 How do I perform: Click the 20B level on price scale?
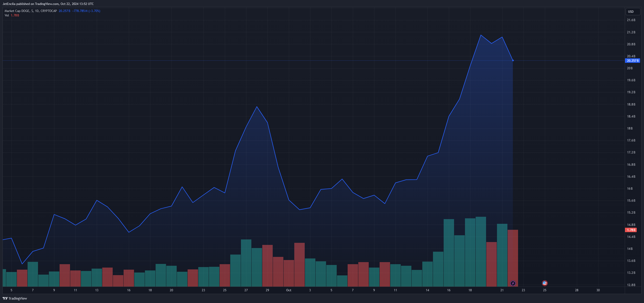pyautogui.click(x=630, y=68)
